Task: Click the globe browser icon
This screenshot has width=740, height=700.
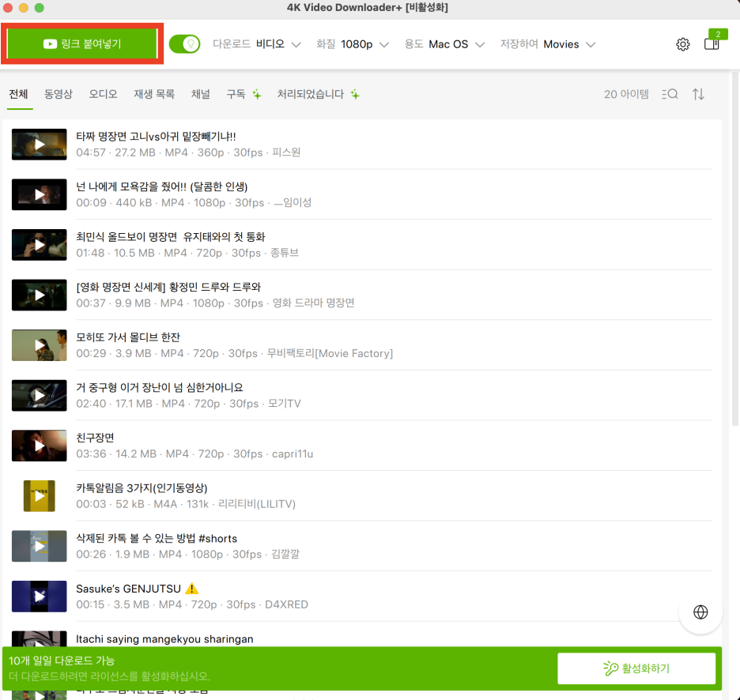Action: pos(700,612)
